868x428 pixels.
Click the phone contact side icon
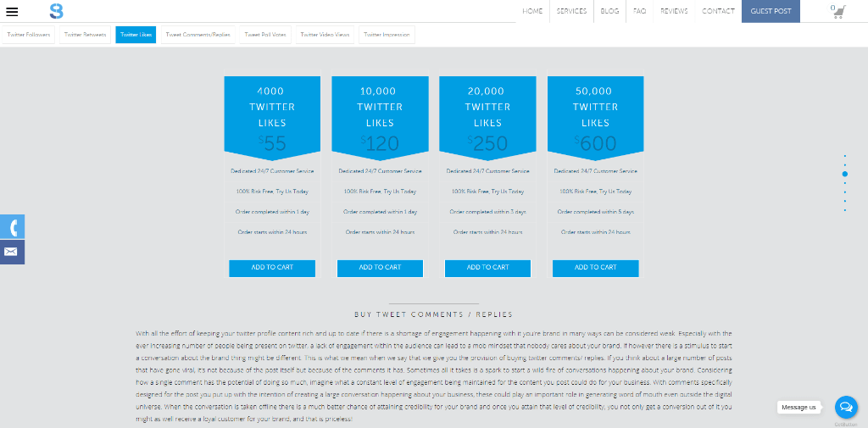(12, 226)
